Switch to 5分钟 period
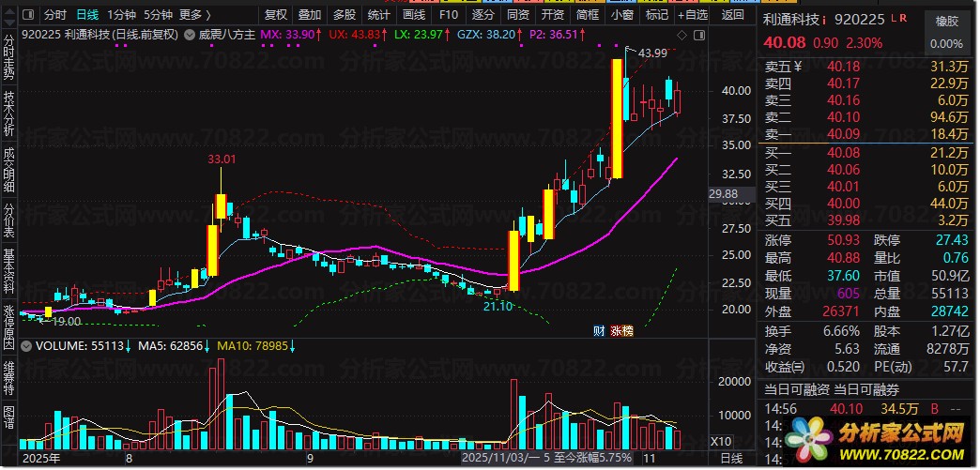The width and height of the screenshot is (980, 470). point(158,14)
